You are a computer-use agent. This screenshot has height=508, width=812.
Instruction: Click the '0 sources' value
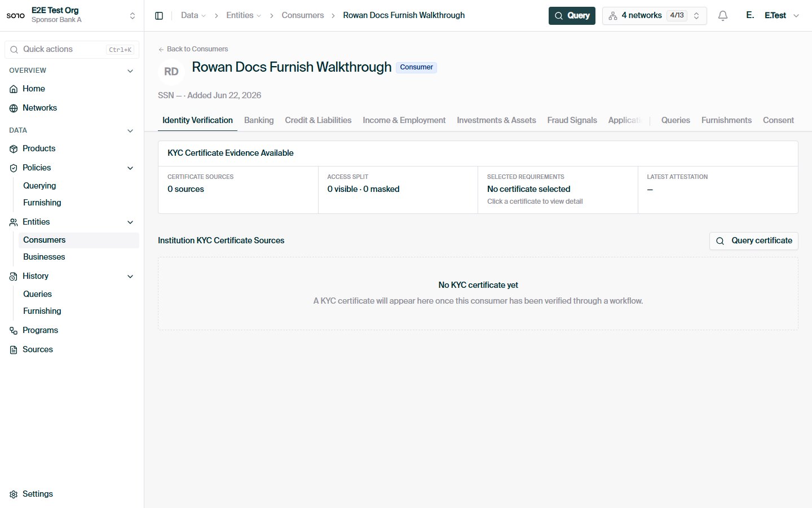tap(186, 189)
